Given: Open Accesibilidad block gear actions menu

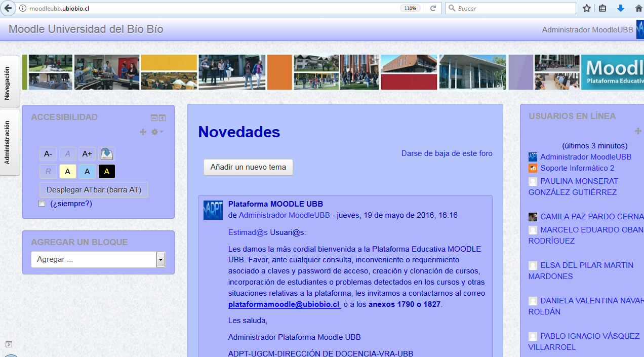Looking at the screenshot, I should point(157,132).
